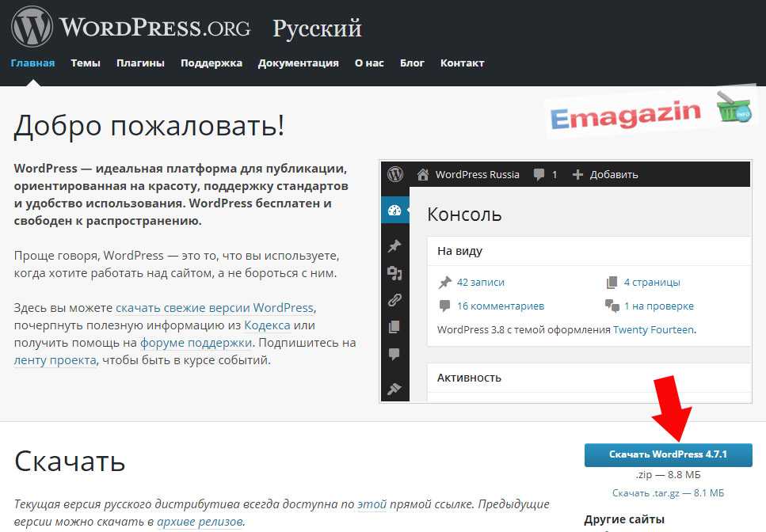
Task: Click the Скачать WordPress 4.7.1 button
Action: pyautogui.click(x=669, y=454)
